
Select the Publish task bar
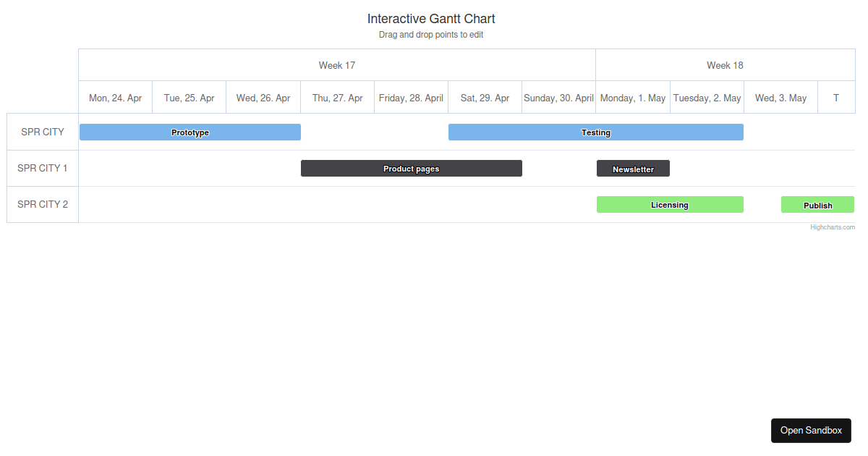pyautogui.click(x=817, y=204)
